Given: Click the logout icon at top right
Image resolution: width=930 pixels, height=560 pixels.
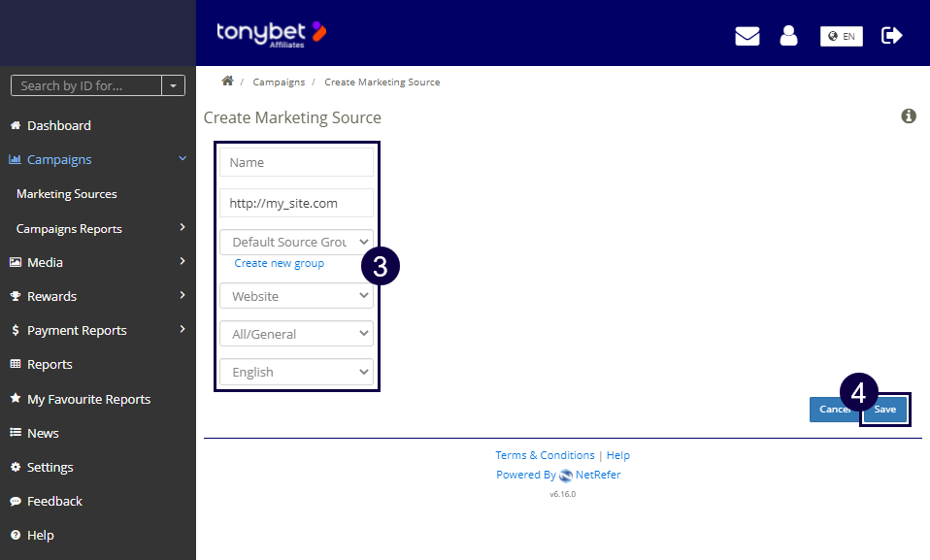Looking at the screenshot, I should (x=891, y=35).
